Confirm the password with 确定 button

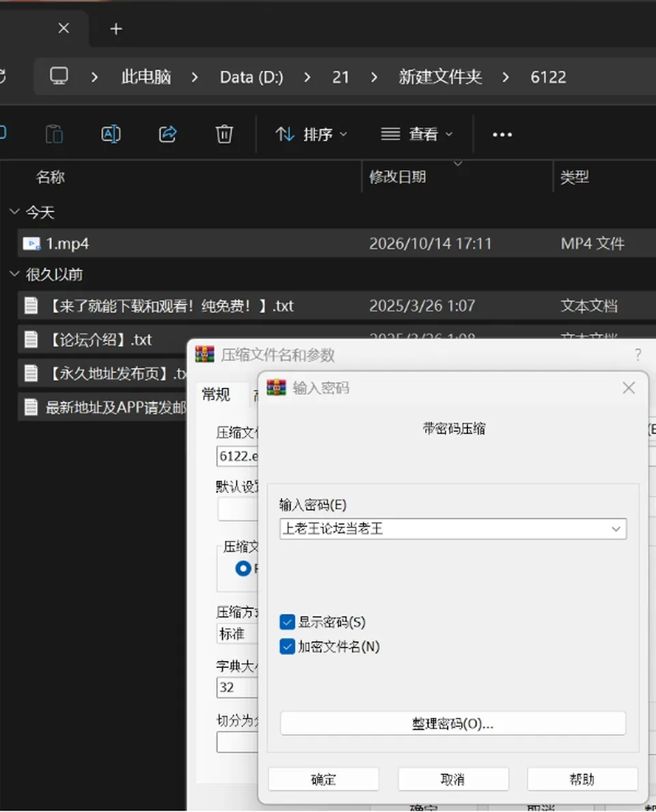pyautogui.click(x=323, y=779)
